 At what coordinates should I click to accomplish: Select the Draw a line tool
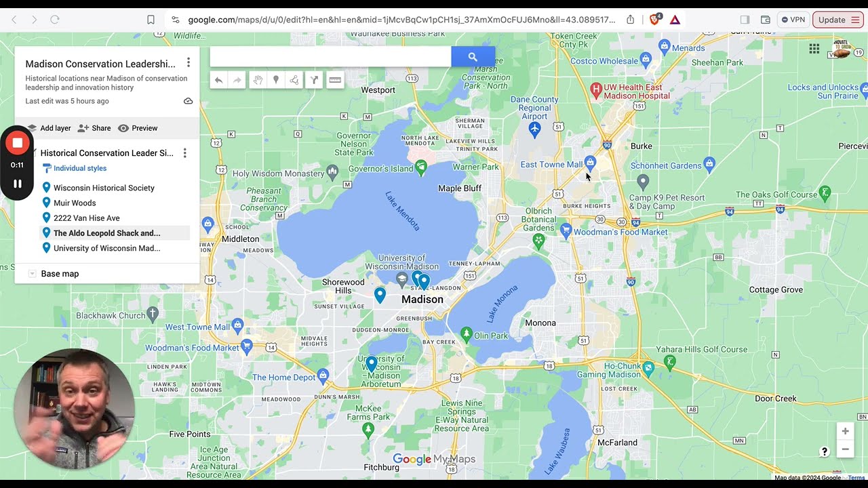click(294, 80)
